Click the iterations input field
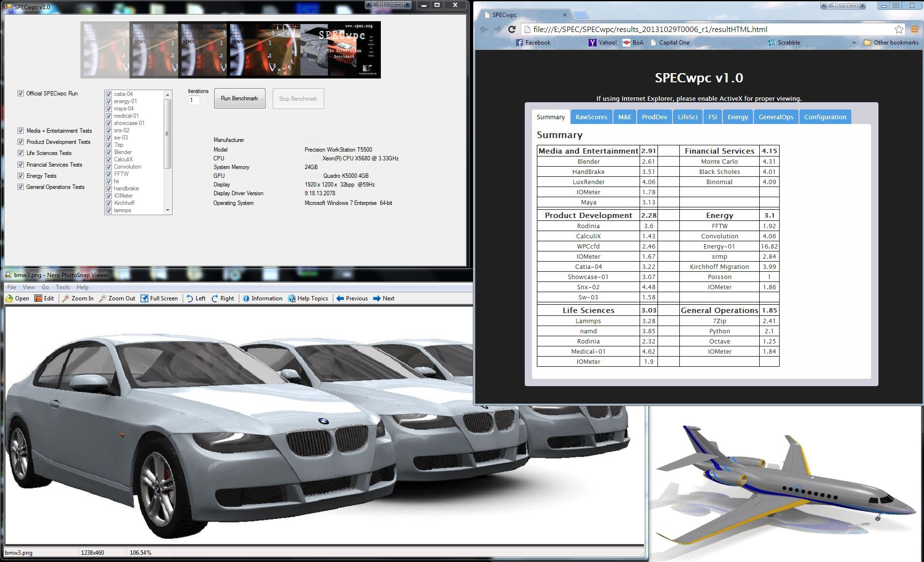Viewport: 924px width, 562px height. point(194,100)
